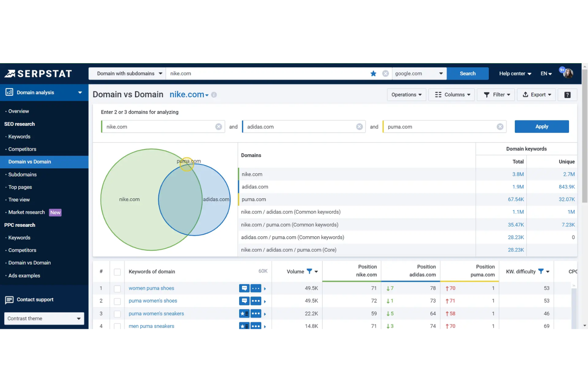This screenshot has height=392, width=588.
Task: Switch to the Top pages section
Action: point(20,187)
